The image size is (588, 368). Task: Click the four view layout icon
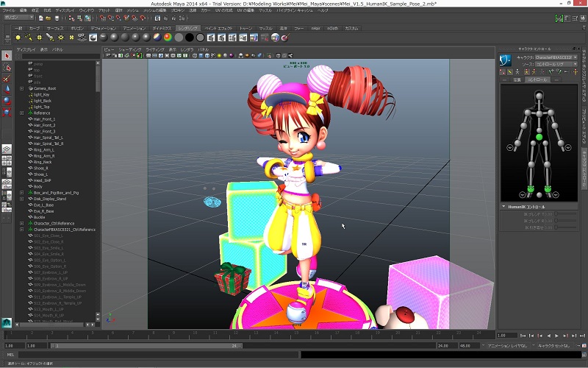click(x=7, y=160)
